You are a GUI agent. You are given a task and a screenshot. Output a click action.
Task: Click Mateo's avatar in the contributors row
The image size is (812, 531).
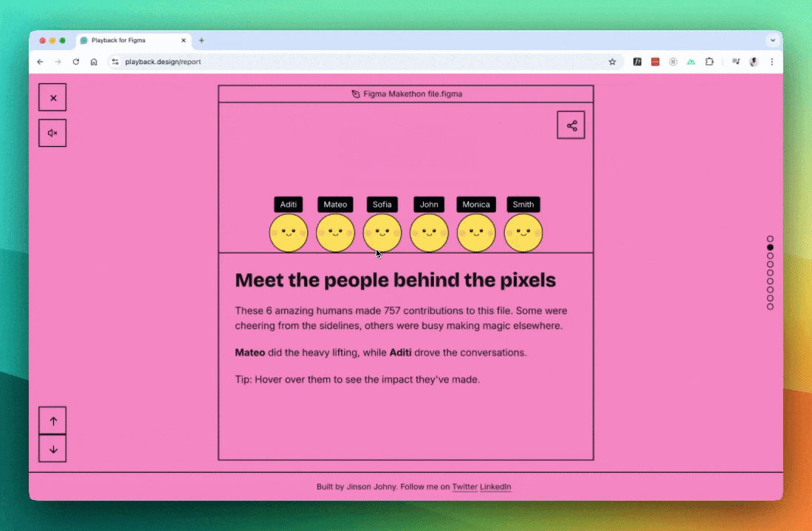click(x=335, y=232)
